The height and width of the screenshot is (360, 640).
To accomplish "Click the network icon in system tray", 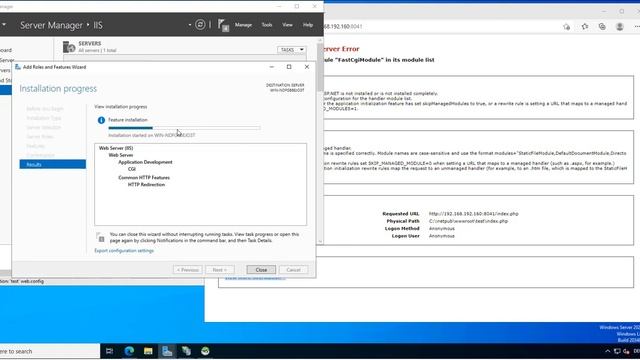I will (x=617, y=351).
